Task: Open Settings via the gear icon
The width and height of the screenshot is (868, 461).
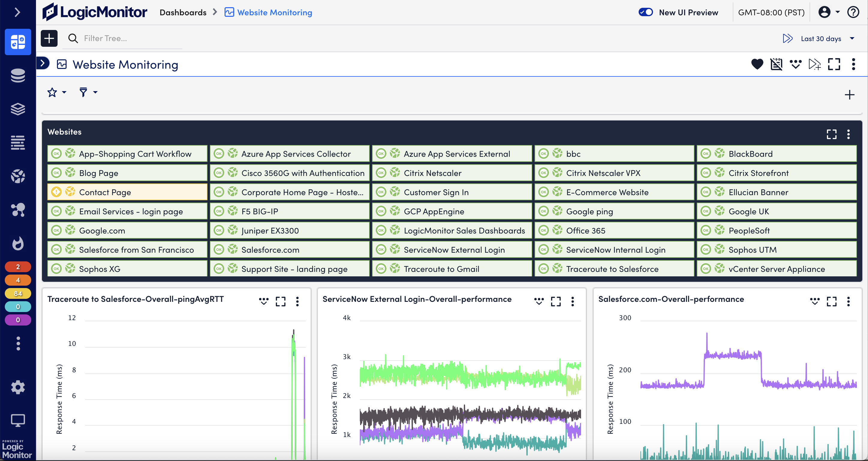Action: point(17,387)
